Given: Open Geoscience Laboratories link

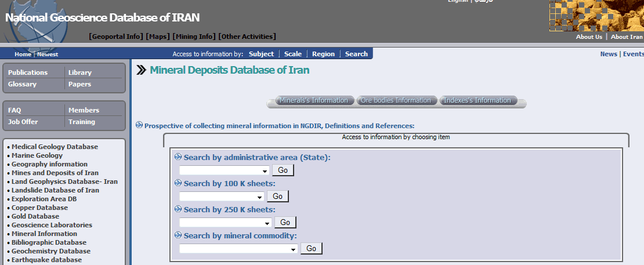Looking at the screenshot, I should click(x=52, y=225).
